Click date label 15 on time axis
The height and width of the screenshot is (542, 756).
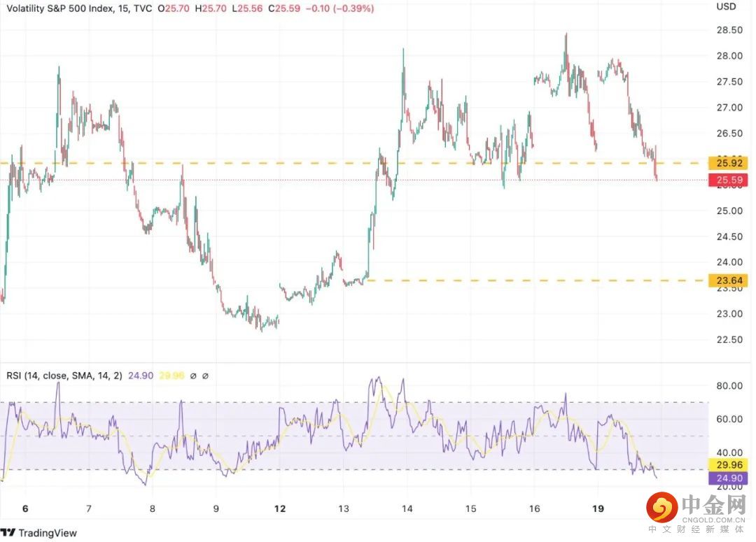(470, 508)
